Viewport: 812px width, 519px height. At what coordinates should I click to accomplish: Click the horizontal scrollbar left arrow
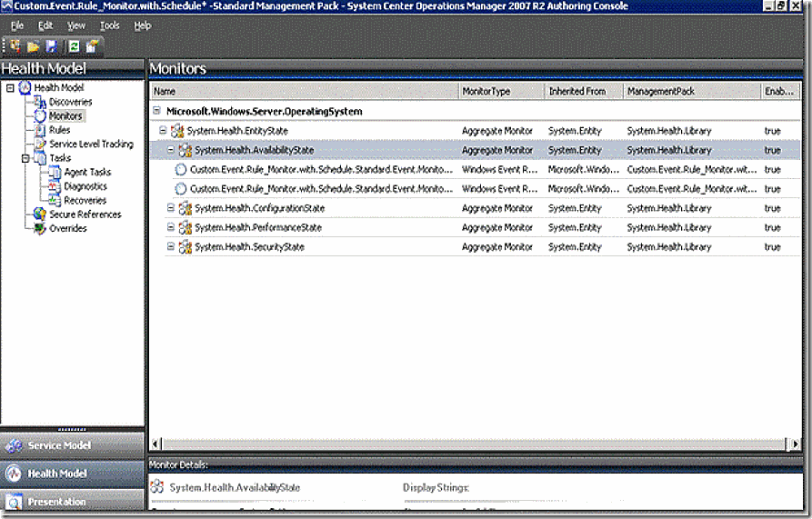155,444
